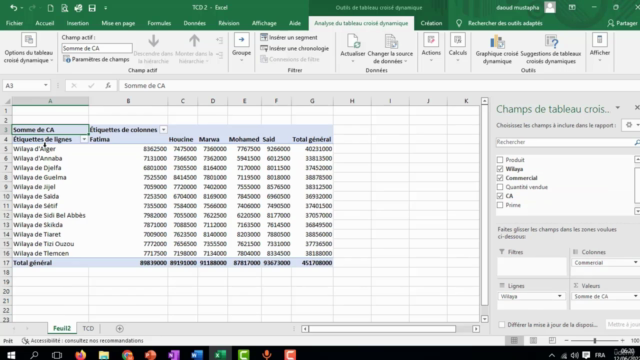This screenshot has width=640, height=360.
Task: Switch to the TCD sheet tab
Action: [88, 329]
